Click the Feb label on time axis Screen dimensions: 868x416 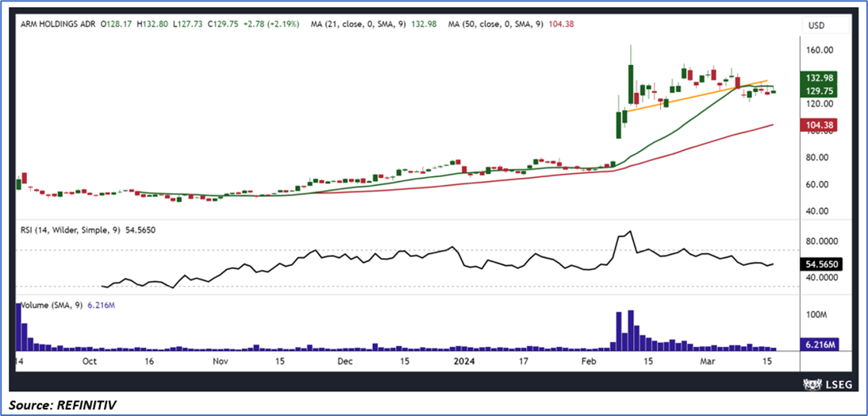[589, 360]
